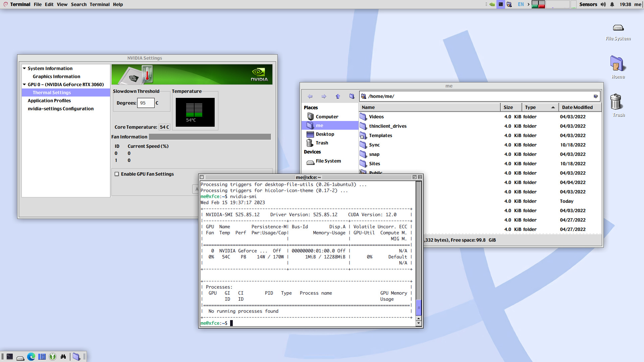Open the Search menu

[x=78, y=4]
